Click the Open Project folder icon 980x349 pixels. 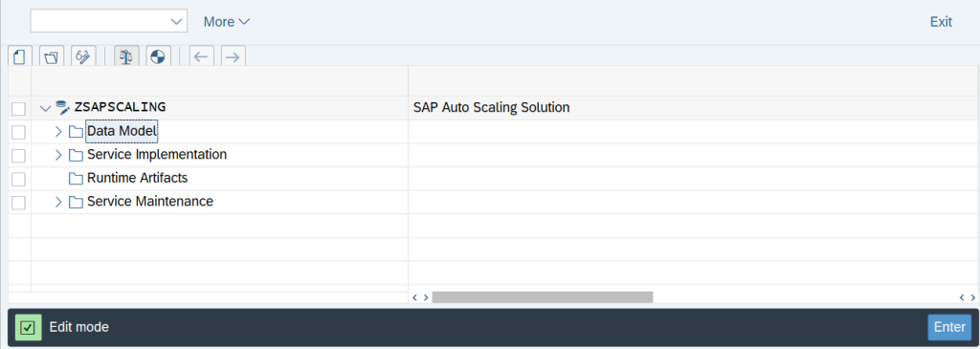pyautogui.click(x=52, y=56)
